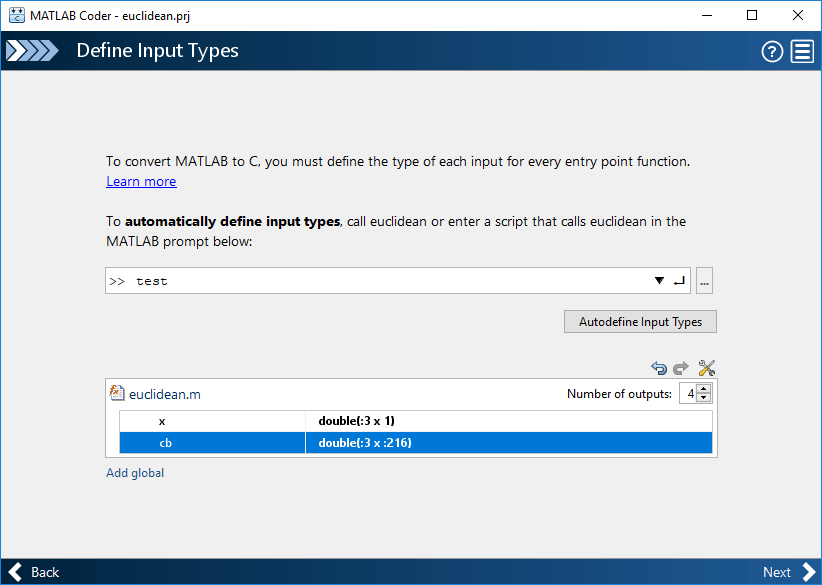Click the workflow step arrows icon
This screenshot has width=822, height=585.
pos(32,51)
